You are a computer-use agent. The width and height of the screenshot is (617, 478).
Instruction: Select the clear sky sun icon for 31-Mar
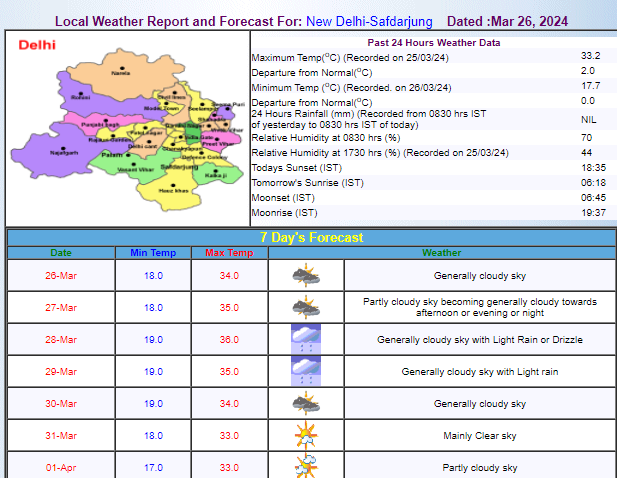point(306,435)
